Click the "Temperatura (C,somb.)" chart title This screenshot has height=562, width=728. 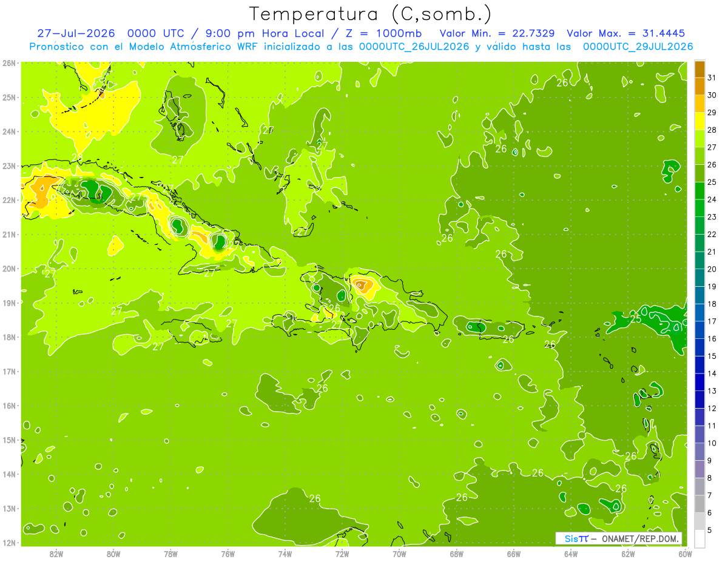[x=370, y=14]
